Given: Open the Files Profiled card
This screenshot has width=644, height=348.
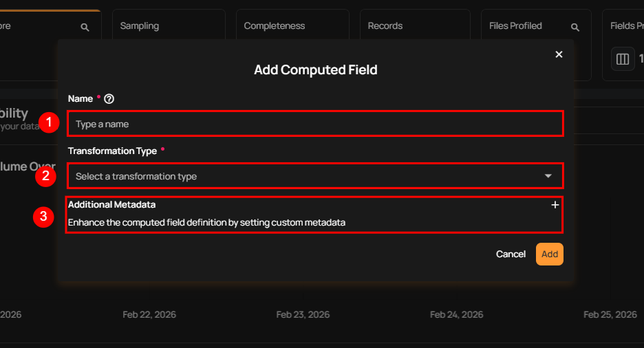Looking at the screenshot, I should click(515, 26).
